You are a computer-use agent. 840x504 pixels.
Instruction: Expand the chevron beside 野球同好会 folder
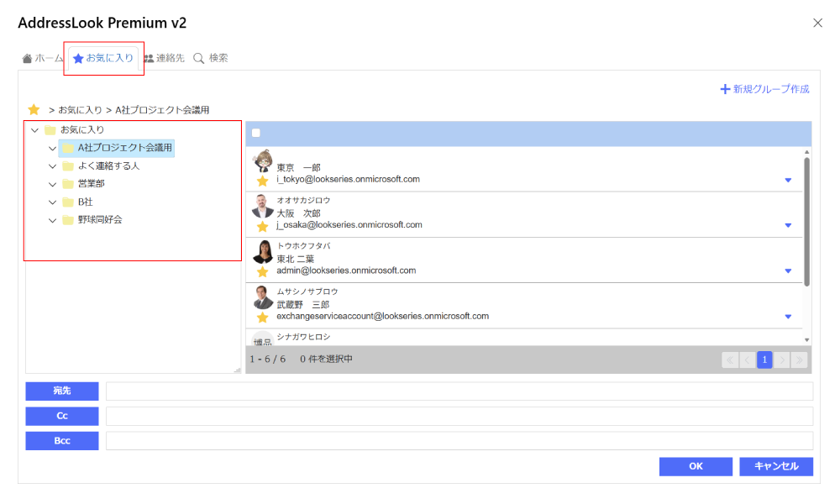(53, 220)
